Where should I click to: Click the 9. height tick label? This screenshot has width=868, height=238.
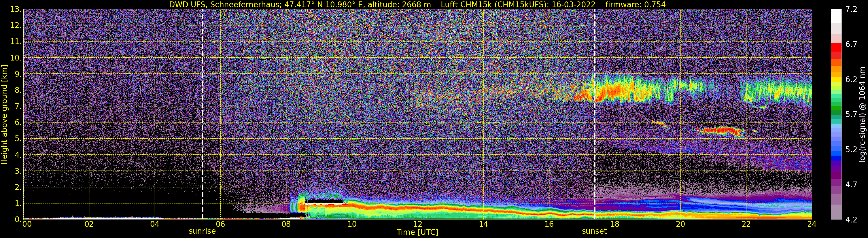pyautogui.click(x=18, y=74)
